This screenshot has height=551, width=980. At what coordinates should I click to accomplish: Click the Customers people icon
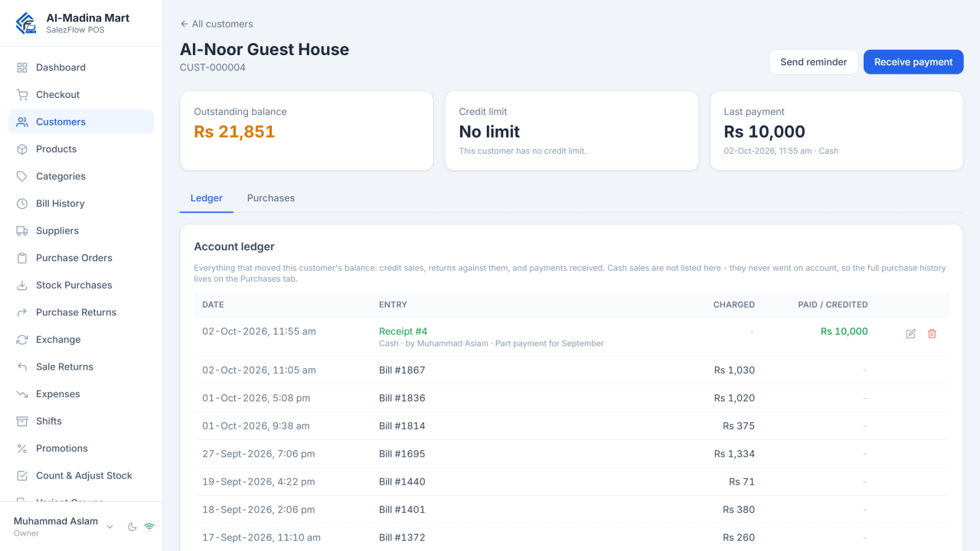[x=22, y=122]
